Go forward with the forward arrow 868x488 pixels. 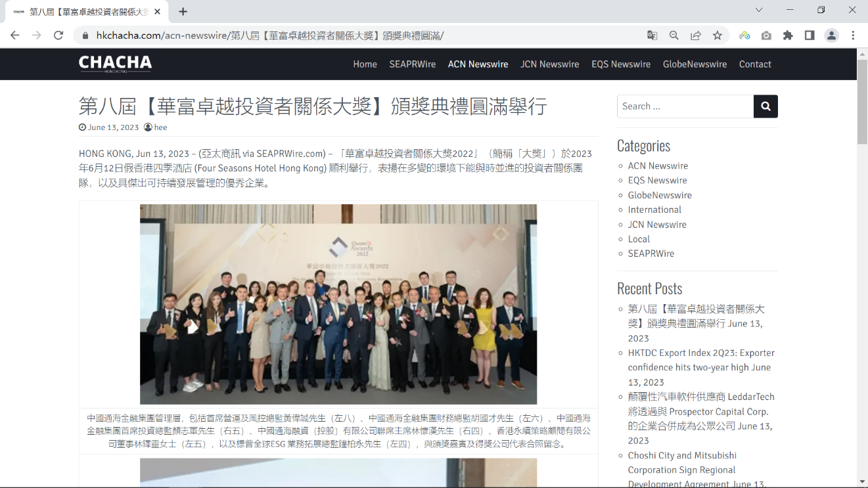point(37,35)
